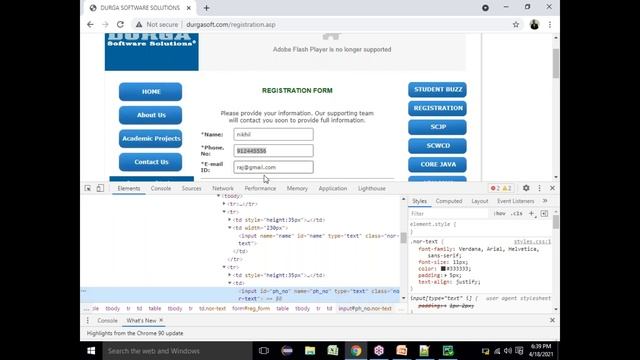Screen dimensions: 640x360
Task: Open the Performance tab
Action: coord(260,188)
